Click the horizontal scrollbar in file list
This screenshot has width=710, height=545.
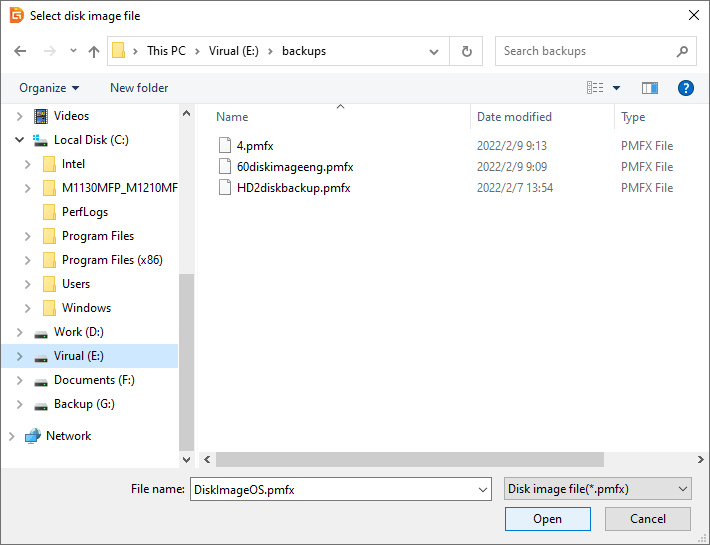click(410, 459)
